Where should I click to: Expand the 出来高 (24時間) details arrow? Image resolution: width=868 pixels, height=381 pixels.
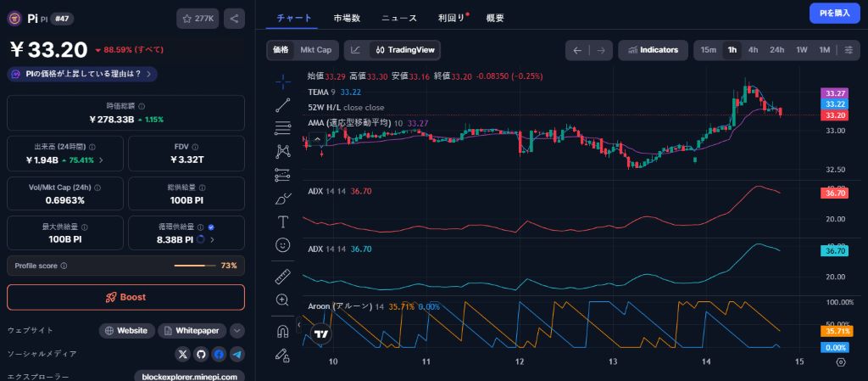click(x=101, y=160)
